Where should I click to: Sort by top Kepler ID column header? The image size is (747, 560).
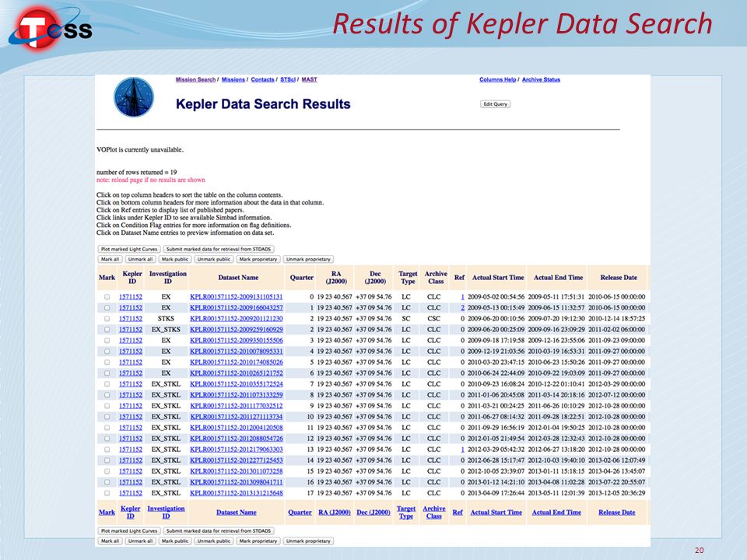point(132,278)
